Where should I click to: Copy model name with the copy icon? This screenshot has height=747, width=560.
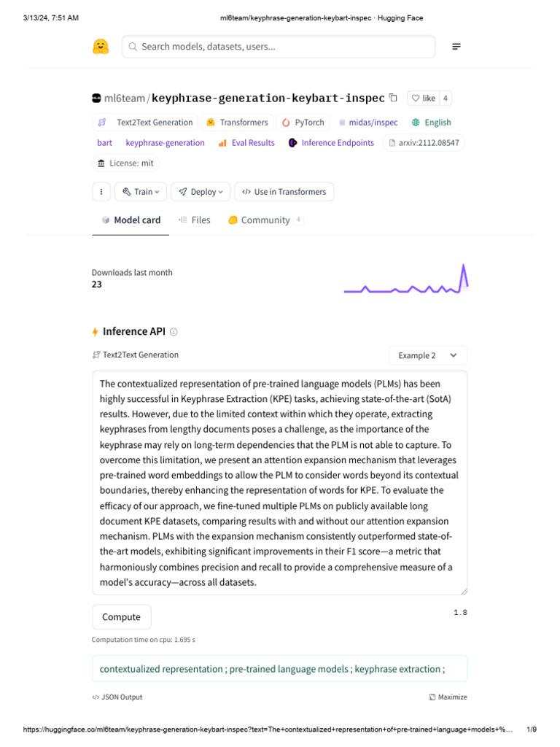(394, 98)
